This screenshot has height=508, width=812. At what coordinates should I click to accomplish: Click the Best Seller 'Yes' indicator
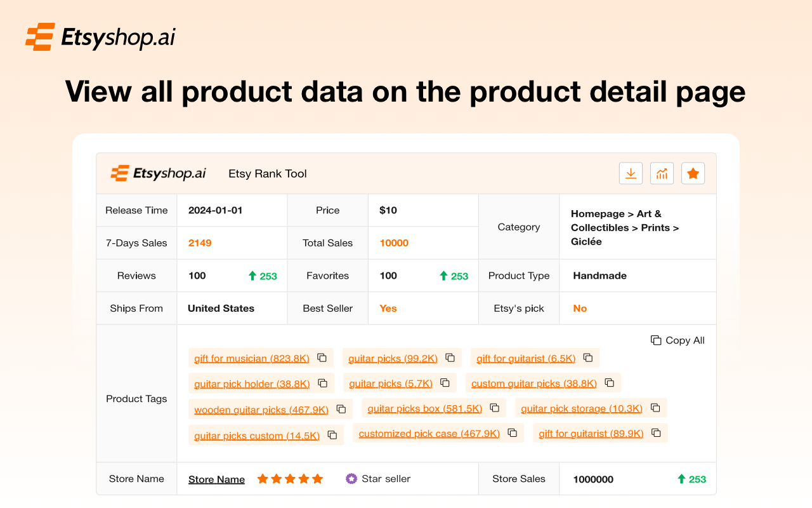tap(388, 308)
